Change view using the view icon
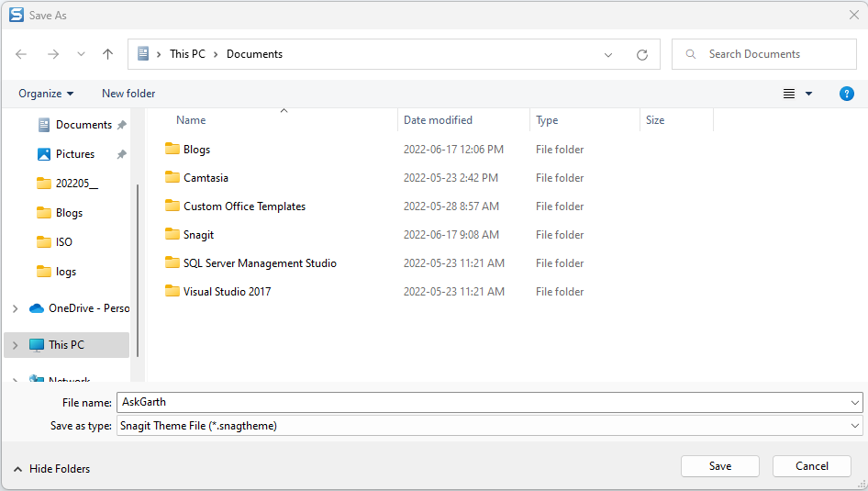 (789, 94)
